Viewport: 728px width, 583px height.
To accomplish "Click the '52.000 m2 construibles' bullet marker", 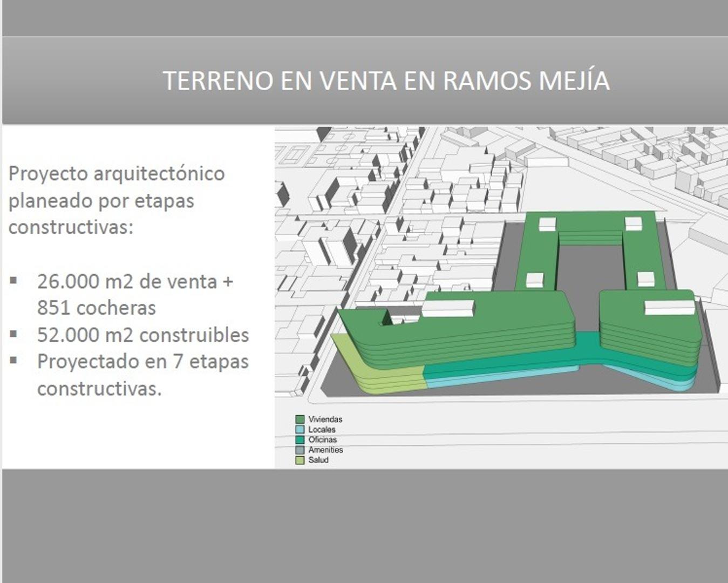I will click(x=13, y=334).
